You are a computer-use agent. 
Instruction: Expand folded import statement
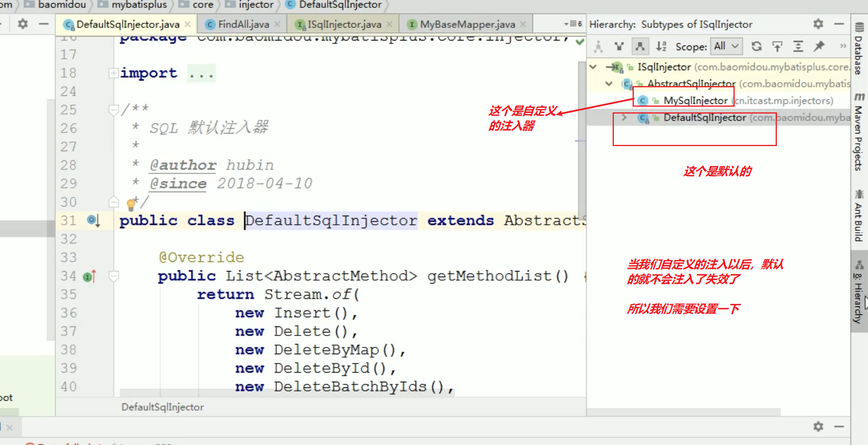pyautogui.click(x=113, y=73)
